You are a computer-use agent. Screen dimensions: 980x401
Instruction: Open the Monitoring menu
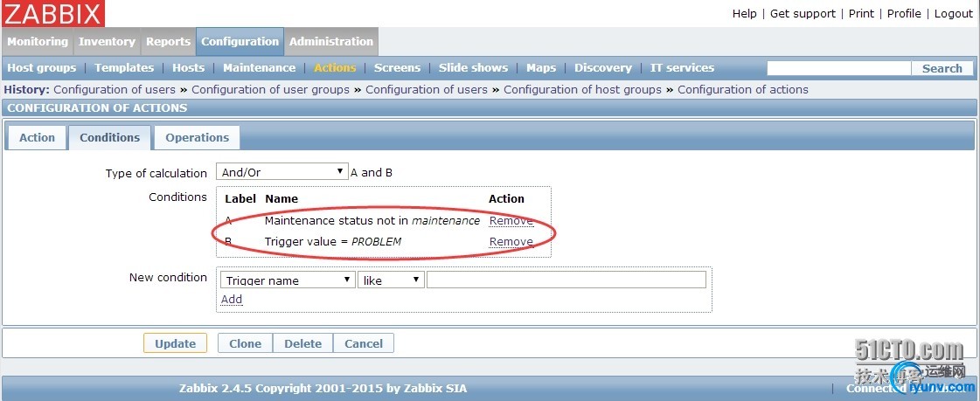(x=38, y=42)
